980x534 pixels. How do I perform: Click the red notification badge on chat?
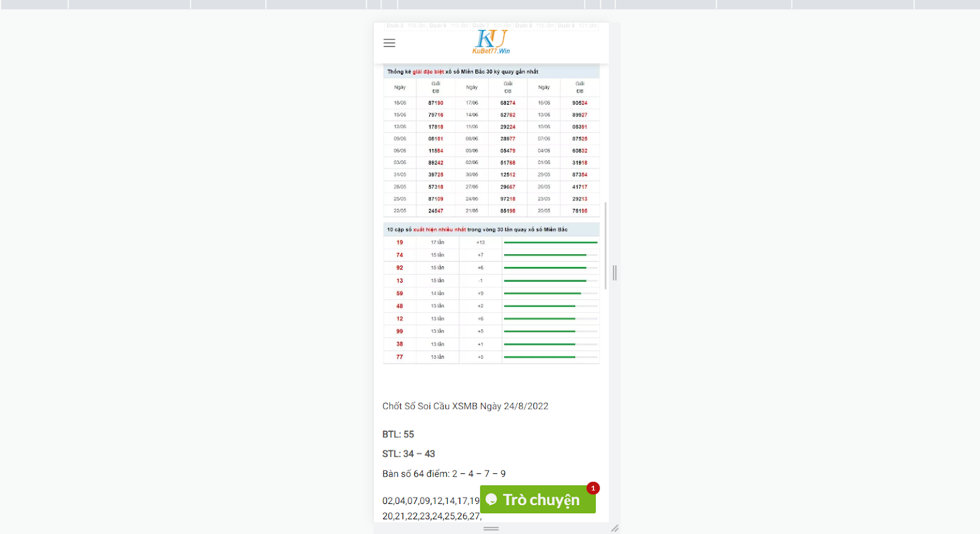593,488
